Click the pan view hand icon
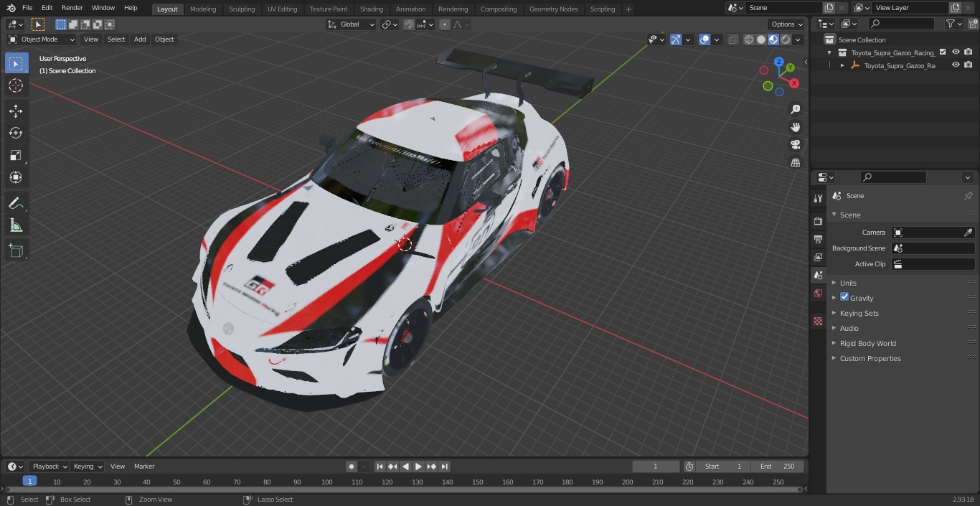 point(795,127)
